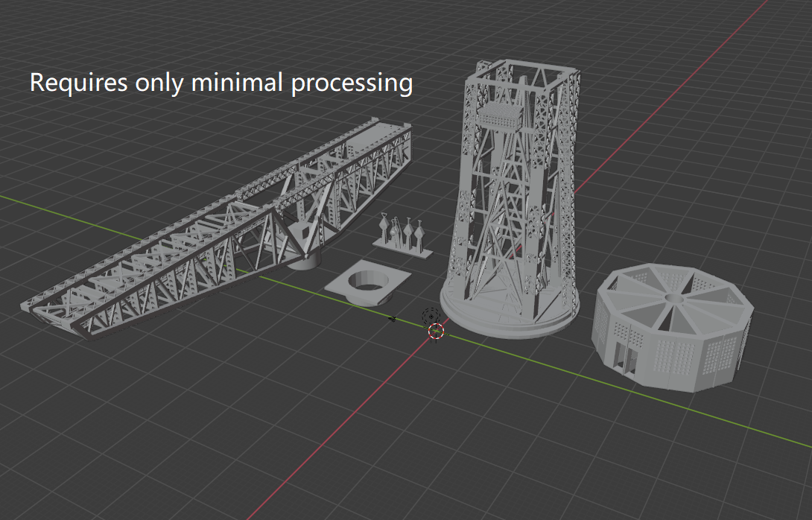The image size is (812, 520).
Task: Click the cylinder pivot under the truss arm
Action: (x=305, y=259)
